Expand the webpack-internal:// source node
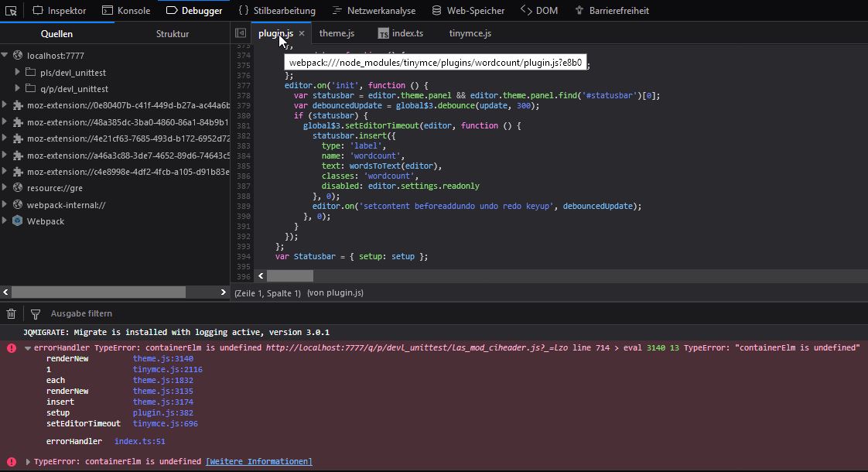 pos(5,205)
